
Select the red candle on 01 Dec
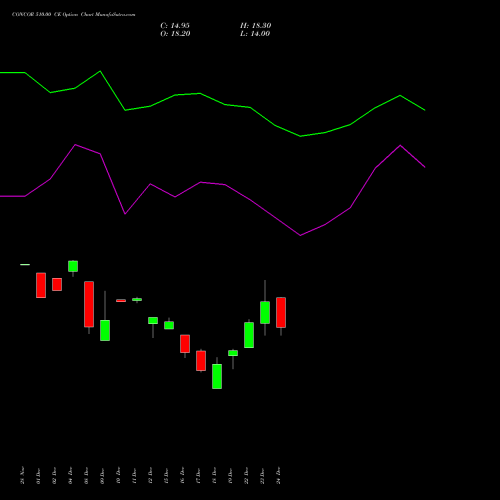41,285
